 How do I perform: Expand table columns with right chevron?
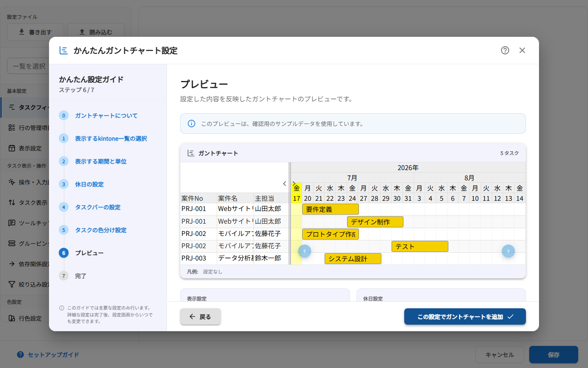tap(294, 183)
